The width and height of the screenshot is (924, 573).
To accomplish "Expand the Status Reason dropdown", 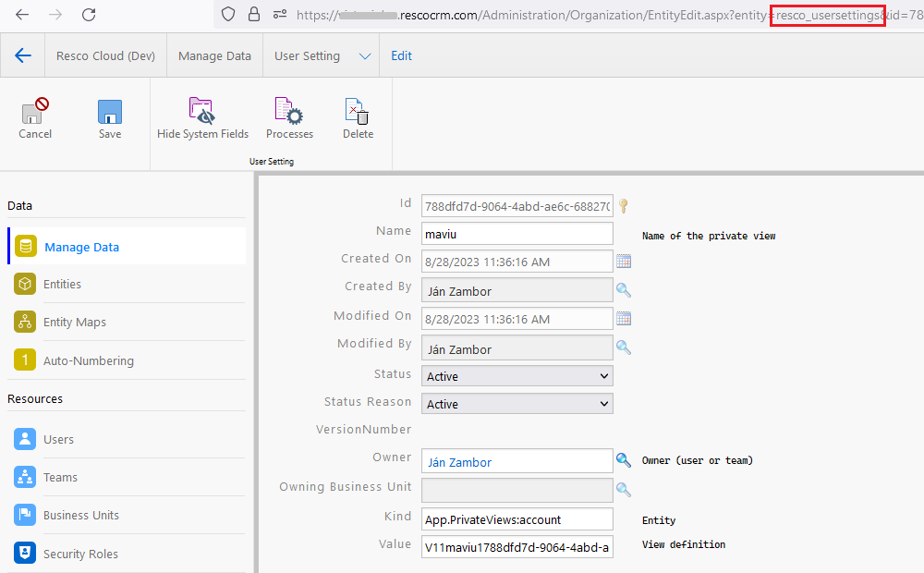I will [x=517, y=404].
